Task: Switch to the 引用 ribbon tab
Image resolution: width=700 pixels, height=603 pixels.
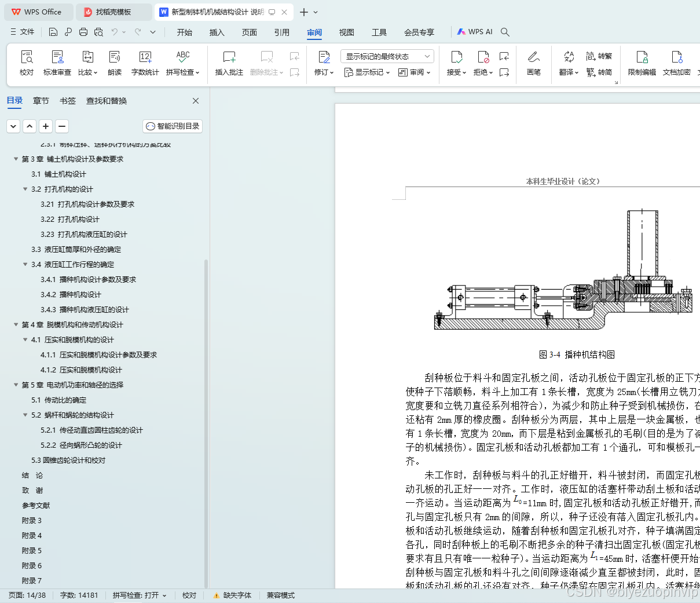Action: pos(282,32)
